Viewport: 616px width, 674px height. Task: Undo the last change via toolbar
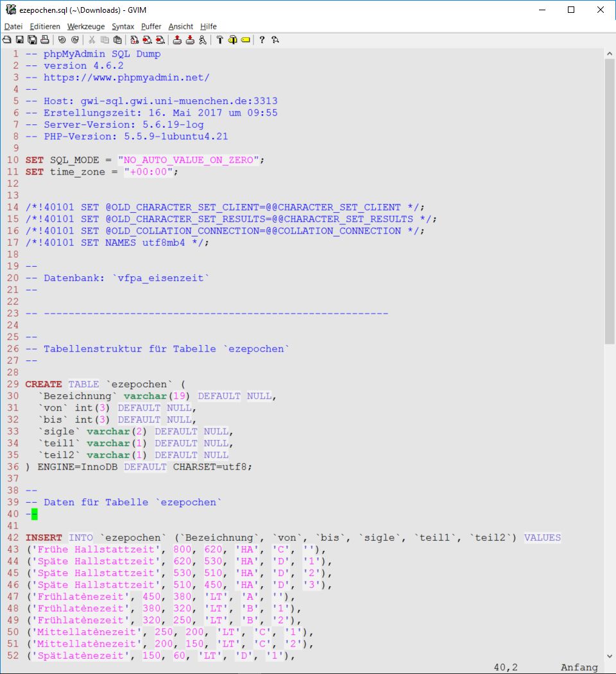click(x=62, y=40)
